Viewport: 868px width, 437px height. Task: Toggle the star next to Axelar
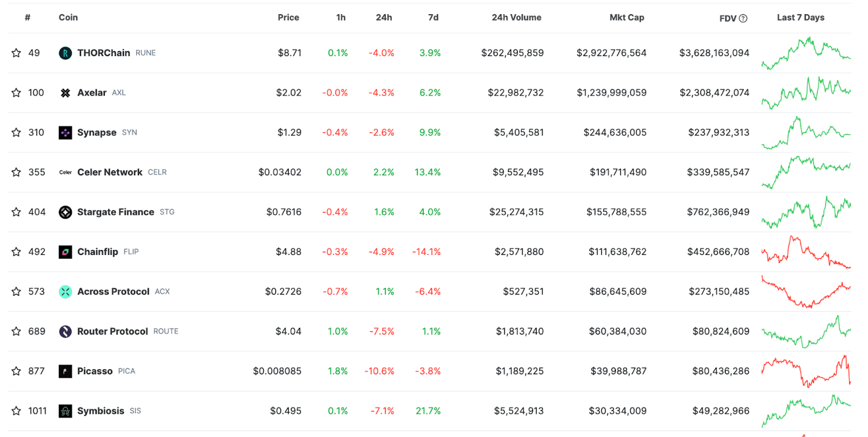(x=16, y=92)
